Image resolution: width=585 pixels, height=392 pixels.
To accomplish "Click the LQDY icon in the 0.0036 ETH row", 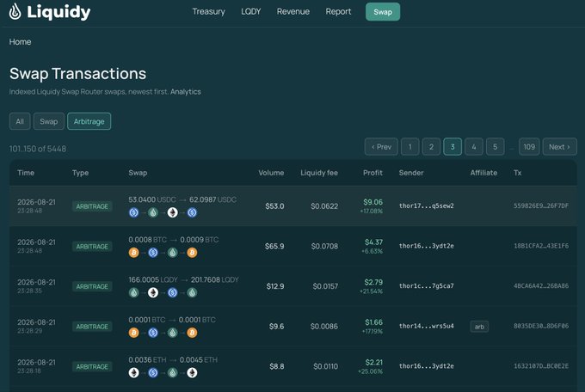I will click(172, 372).
